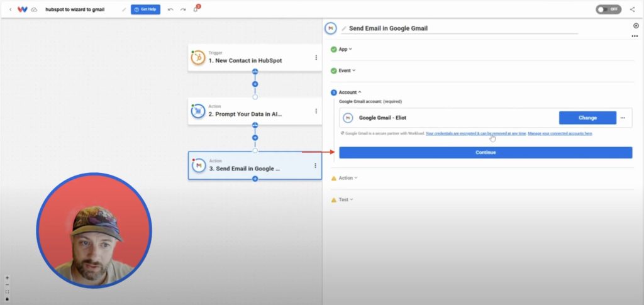Screen dimensions: 644x305
Task: Add a step below Send Email step
Action: point(255,179)
